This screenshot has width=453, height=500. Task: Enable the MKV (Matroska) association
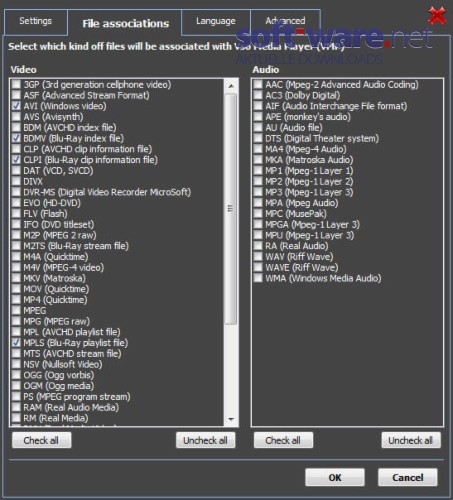(x=16, y=278)
